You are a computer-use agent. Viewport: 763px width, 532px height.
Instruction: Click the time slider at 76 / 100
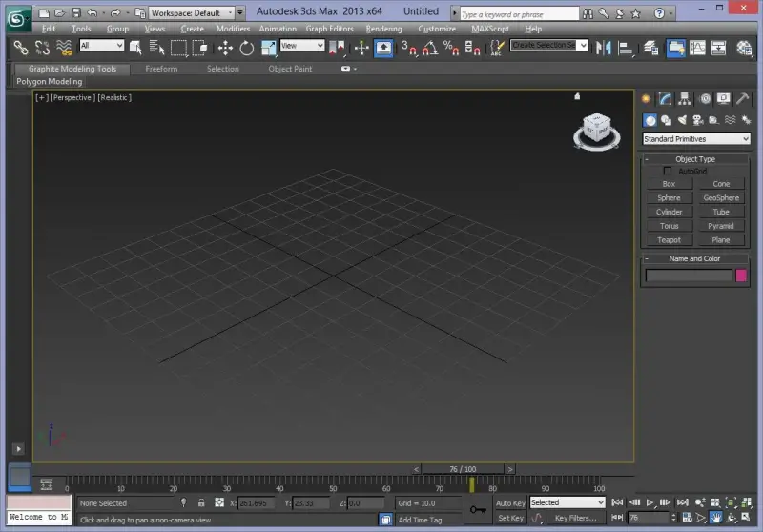coord(463,469)
